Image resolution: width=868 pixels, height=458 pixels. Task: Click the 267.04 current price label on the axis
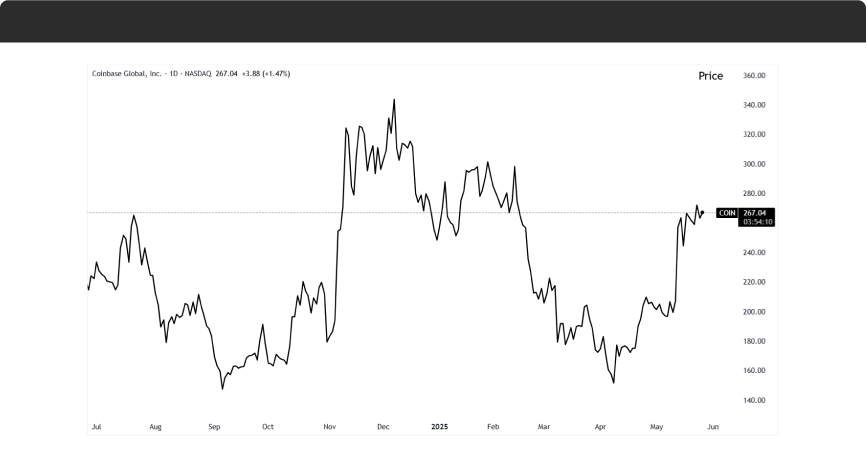click(755, 213)
